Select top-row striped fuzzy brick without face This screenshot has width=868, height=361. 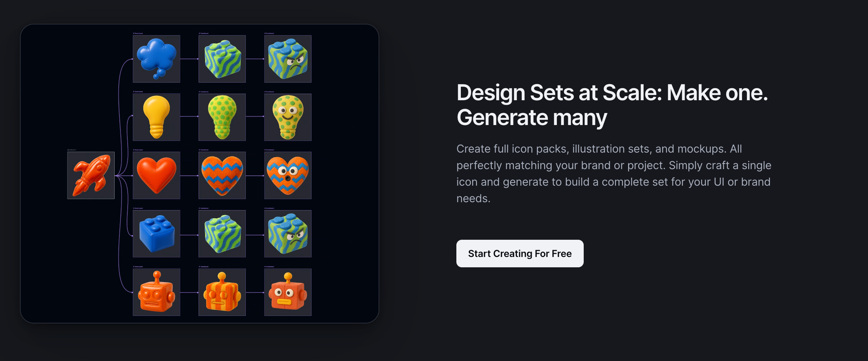pos(222,59)
